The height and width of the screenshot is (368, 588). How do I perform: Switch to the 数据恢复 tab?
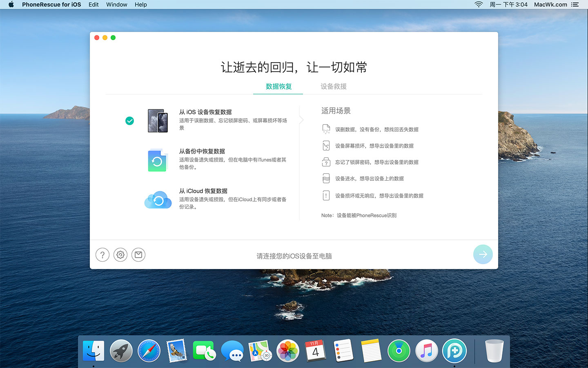point(278,86)
